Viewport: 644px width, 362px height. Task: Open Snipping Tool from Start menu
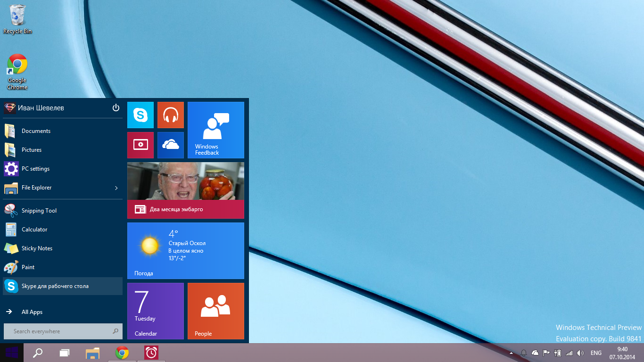[x=39, y=211]
